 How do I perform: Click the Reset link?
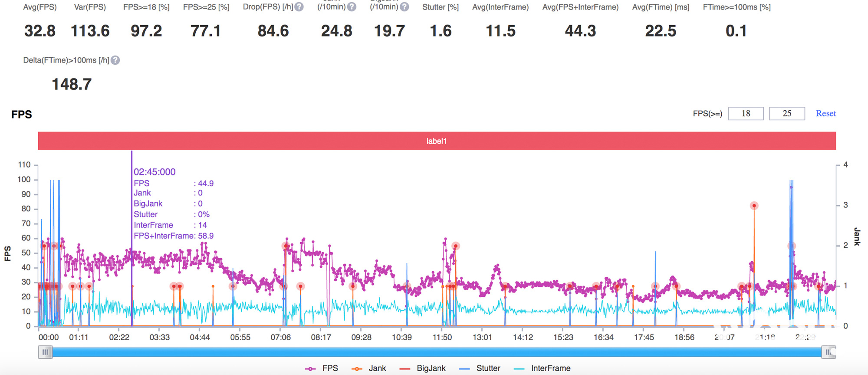(826, 113)
